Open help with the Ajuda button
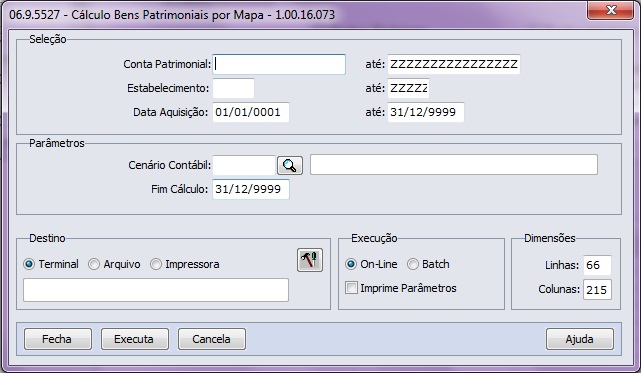The image size is (642, 373). [580, 339]
